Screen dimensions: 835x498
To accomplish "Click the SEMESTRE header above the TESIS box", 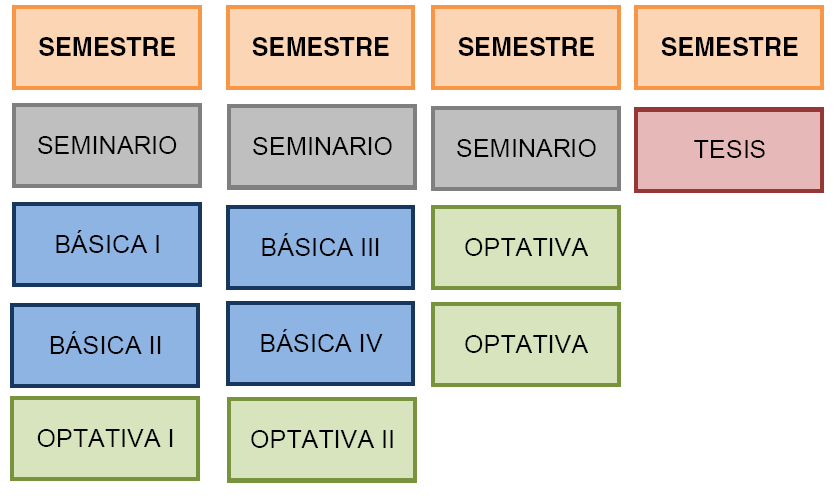I will coord(729,47).
